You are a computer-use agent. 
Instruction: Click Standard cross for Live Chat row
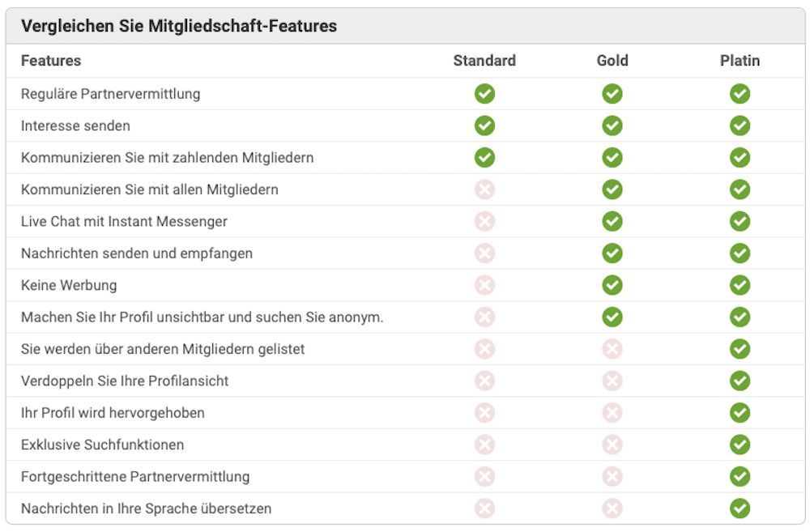pos(484,222)
